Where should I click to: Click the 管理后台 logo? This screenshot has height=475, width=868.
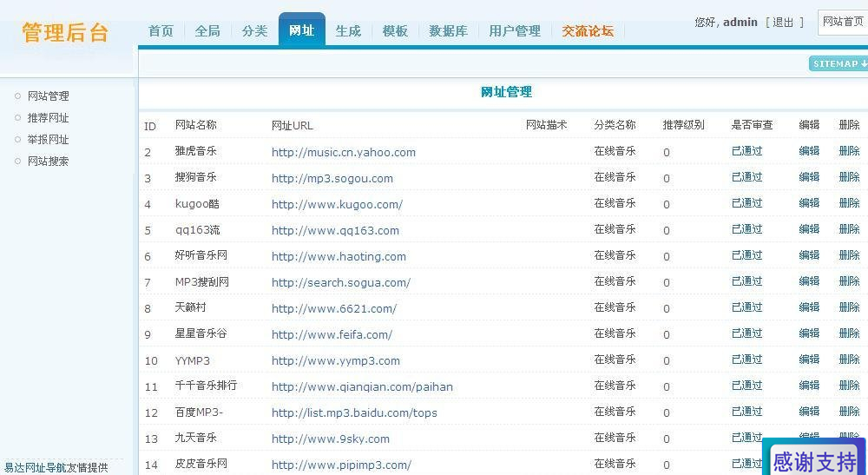coord(65,32)
